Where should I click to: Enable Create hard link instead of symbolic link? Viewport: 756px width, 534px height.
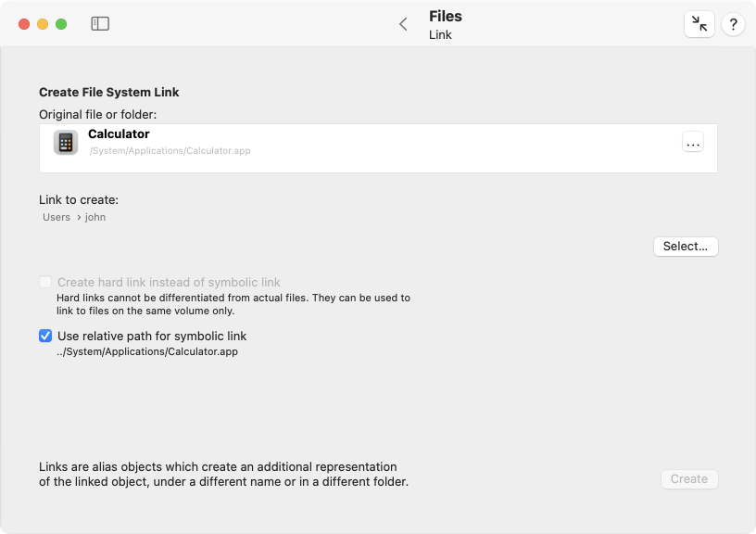pyautogui.click(x=45, y=282)
